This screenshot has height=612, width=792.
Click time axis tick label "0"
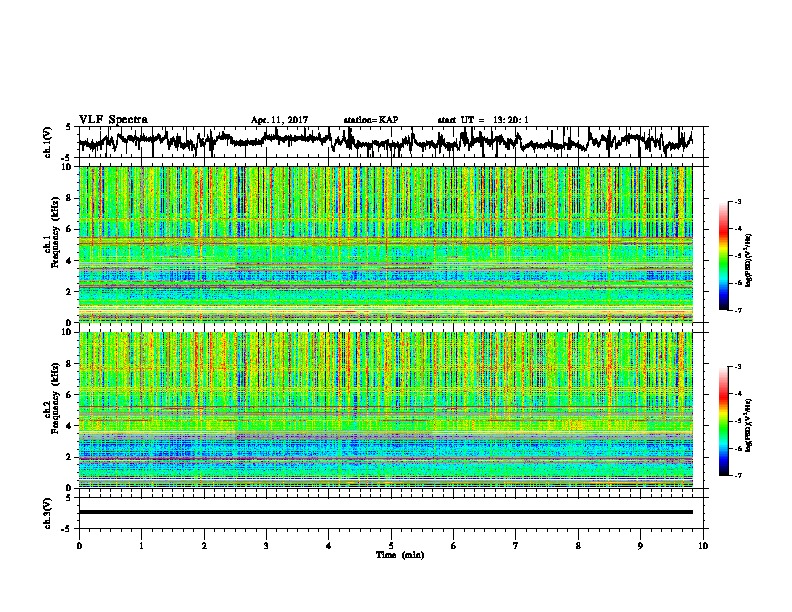[x=79, y=545]
